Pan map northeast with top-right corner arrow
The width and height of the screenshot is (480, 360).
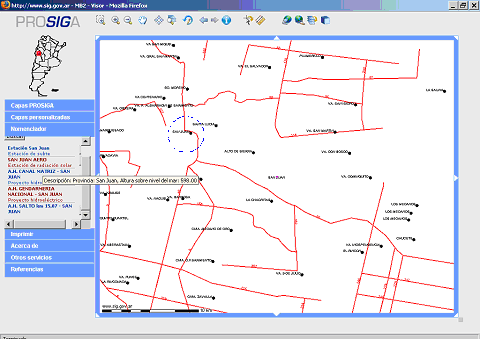[x=456, y=38]
